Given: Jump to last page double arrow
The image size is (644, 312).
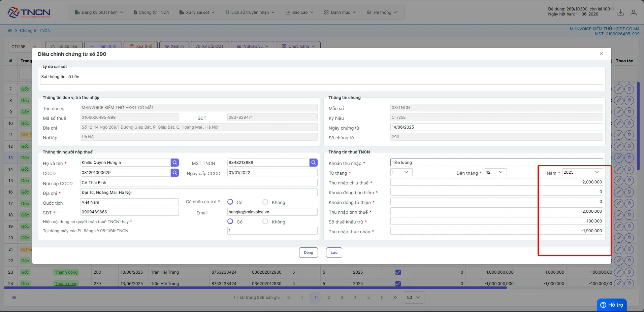Looking at the screenshot, I should (x=395, y=298).
